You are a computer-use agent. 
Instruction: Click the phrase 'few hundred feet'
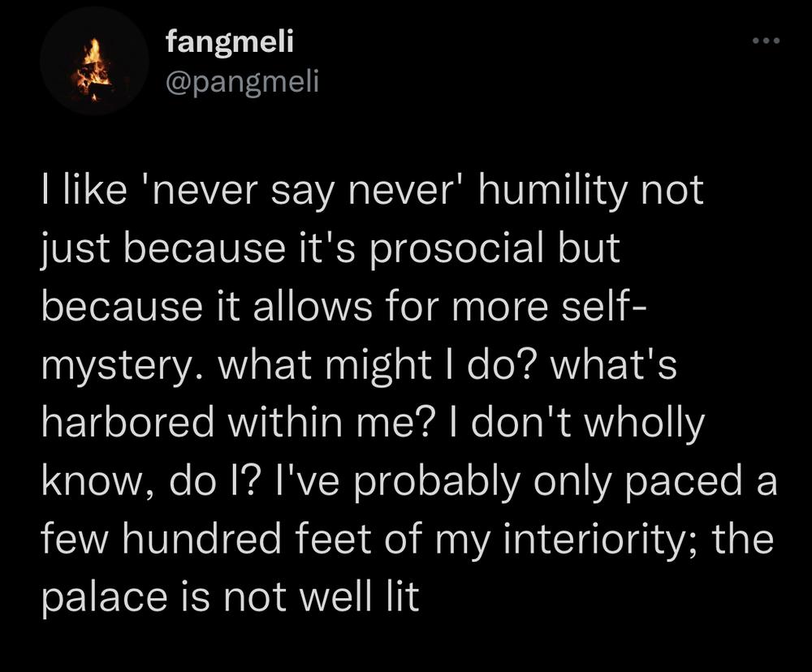click(x=206, y=538)
